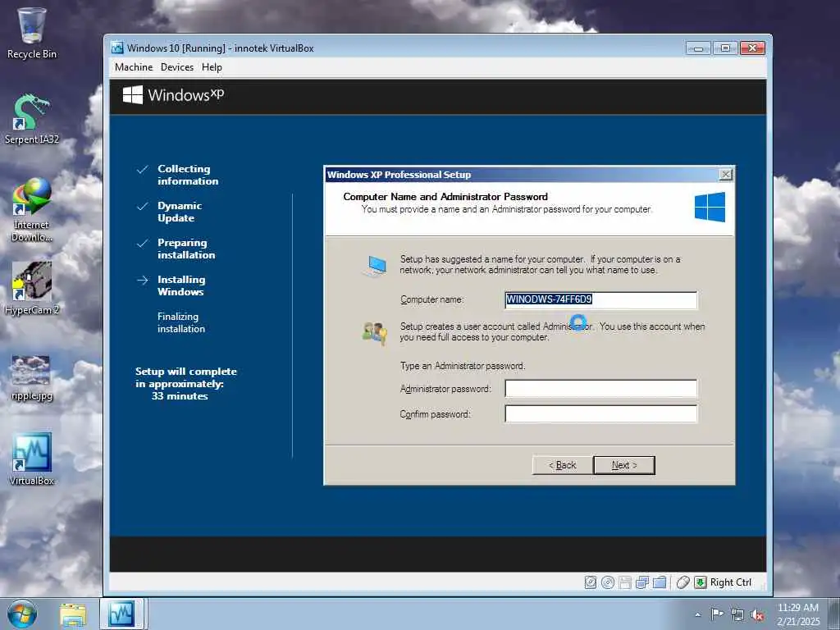The width and height of the screenshot is (840, 630).
Task: Click the Next button in setup
Action: 624,465
